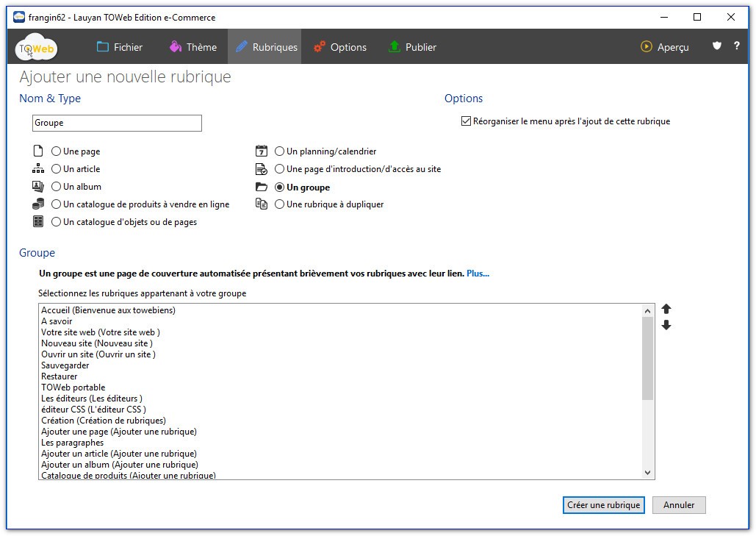Move selected rubrique up with the arrow
The width and height of the screenshot is (756, 536).
coord(666,310)
